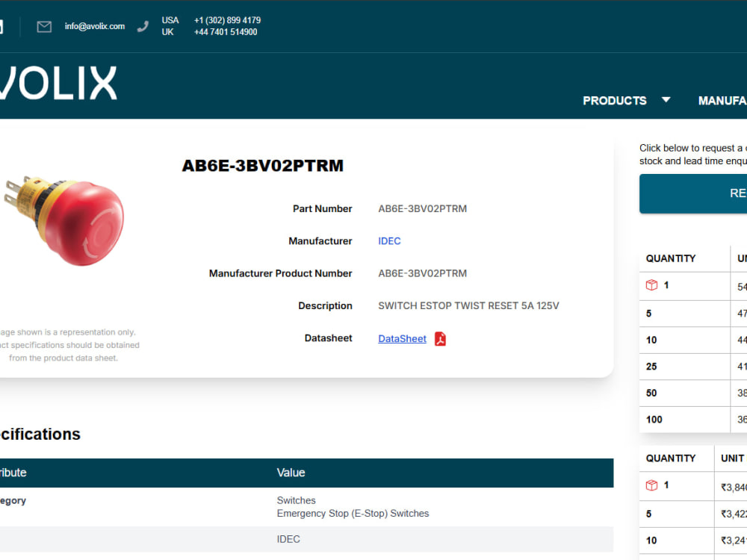Open the MANUFACTURERS menu item
Image resolution: width=747 pixels, height=560 pixels.
pos(722,101)
